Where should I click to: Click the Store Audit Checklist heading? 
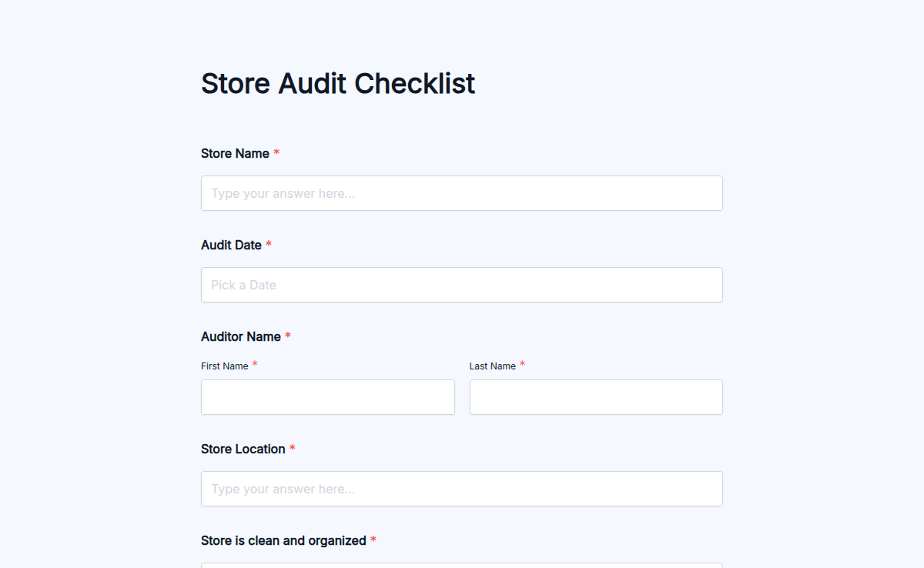click(337, 83)
